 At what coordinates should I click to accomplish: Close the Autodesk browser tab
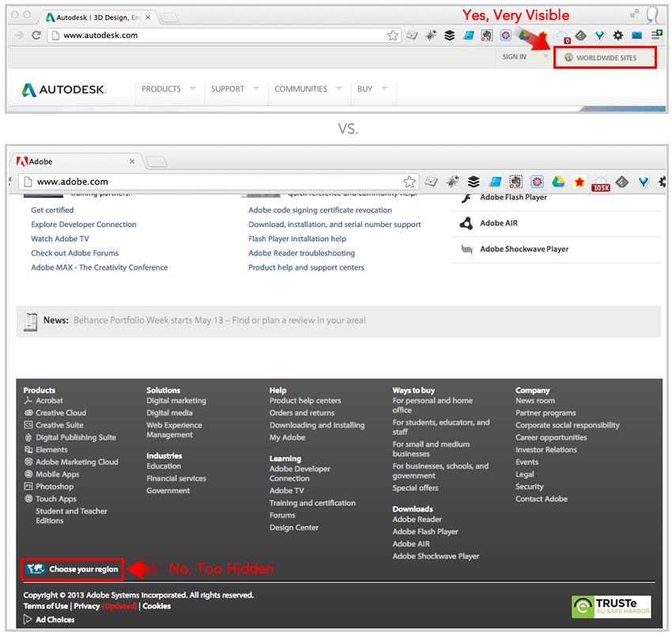tap(148, 17)
